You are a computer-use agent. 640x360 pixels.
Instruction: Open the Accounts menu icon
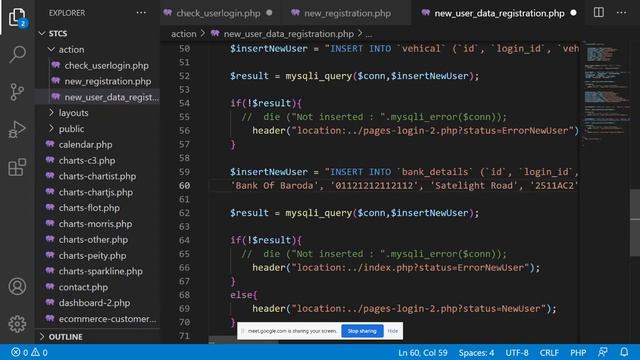point(17,287)
